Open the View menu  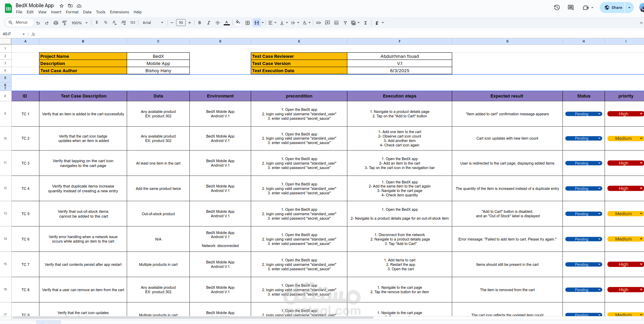coord(42,12)
